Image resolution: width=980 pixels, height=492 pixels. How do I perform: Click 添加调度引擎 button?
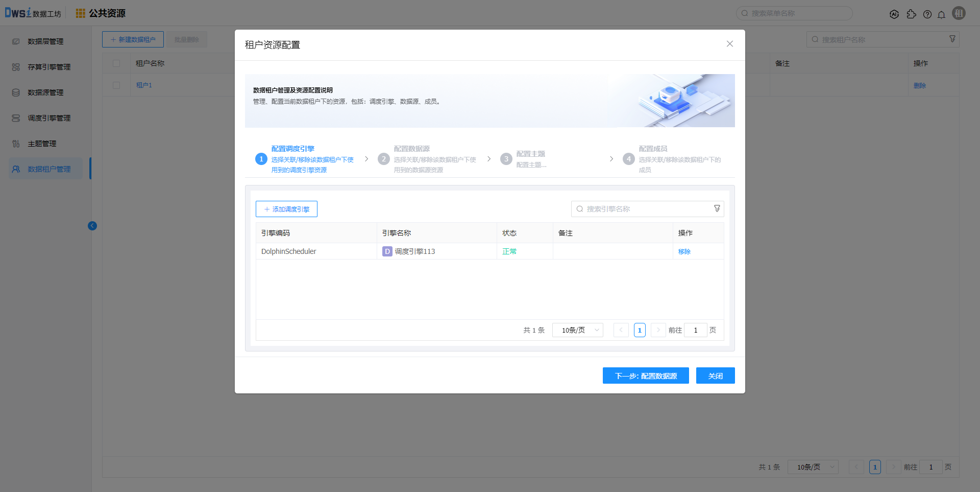286,209
